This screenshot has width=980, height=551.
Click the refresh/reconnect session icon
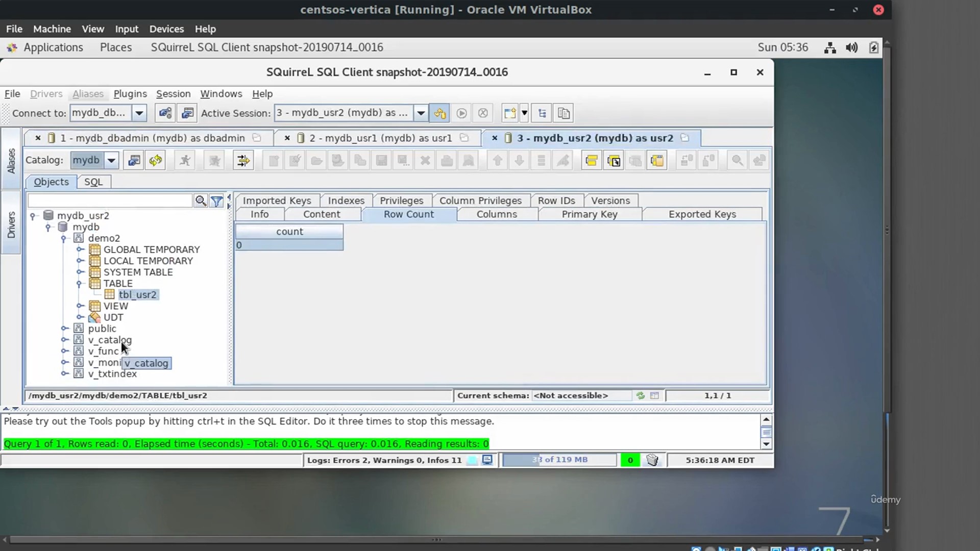click(x=155, y=161)
